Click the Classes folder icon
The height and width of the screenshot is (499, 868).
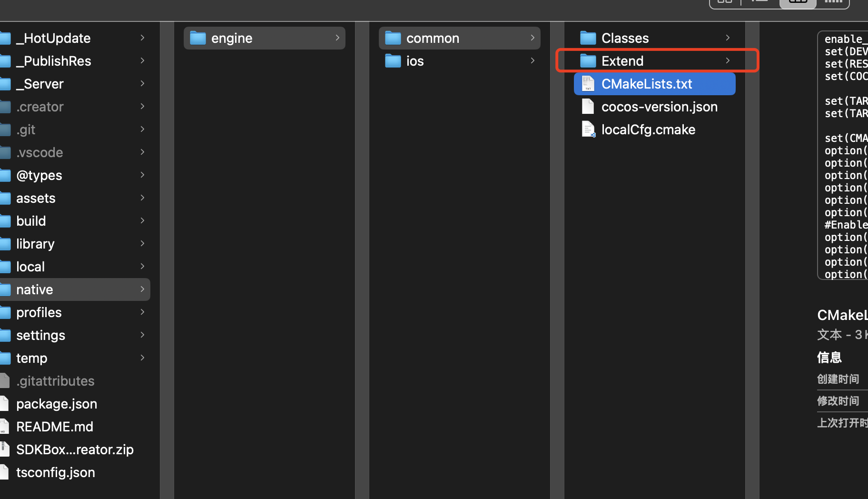[588, 38]
